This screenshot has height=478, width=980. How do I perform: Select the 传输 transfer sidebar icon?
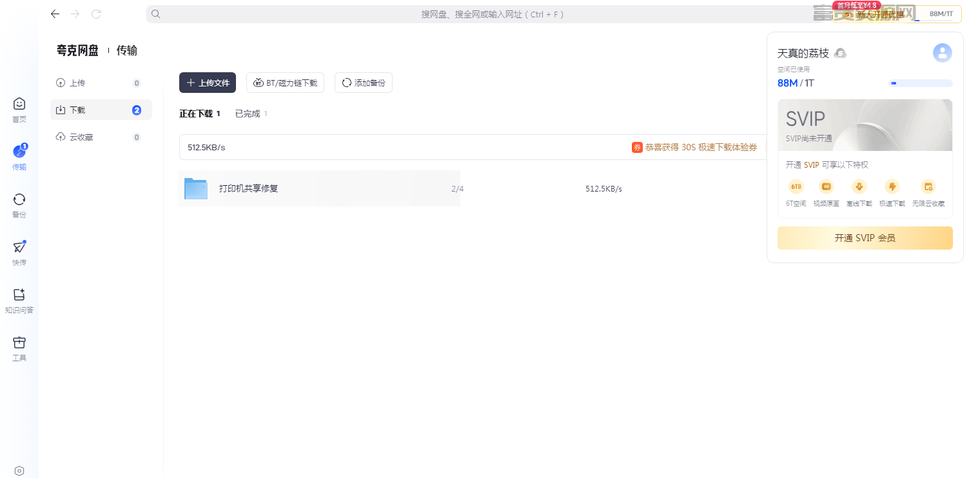pos(19,157)
